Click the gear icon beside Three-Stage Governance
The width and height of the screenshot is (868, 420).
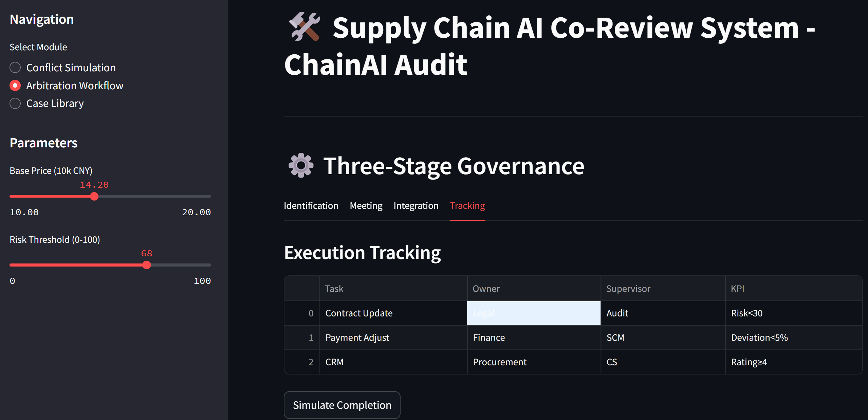[x=301, y=166]
